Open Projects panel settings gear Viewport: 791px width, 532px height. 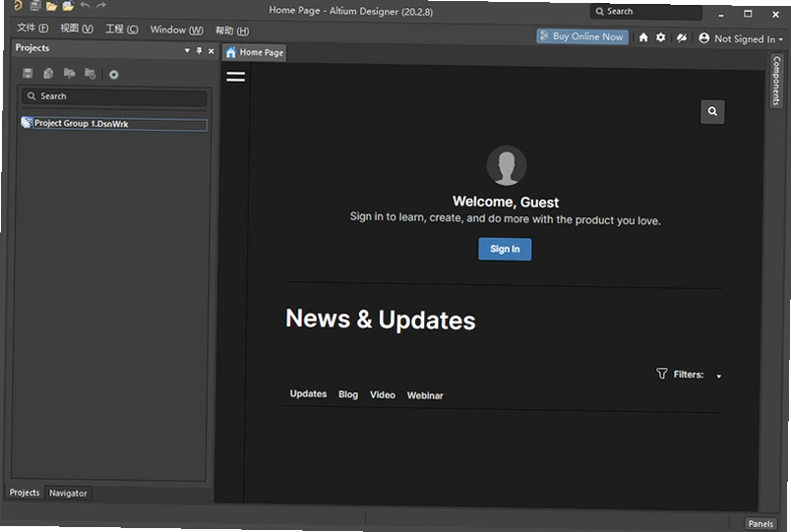click(x=113, y=75)
